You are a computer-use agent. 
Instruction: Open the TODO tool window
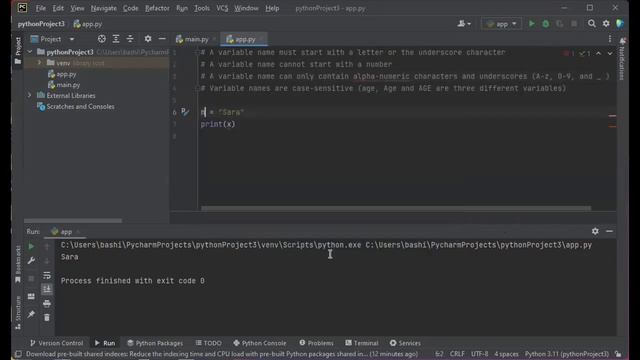pos(209,343)
